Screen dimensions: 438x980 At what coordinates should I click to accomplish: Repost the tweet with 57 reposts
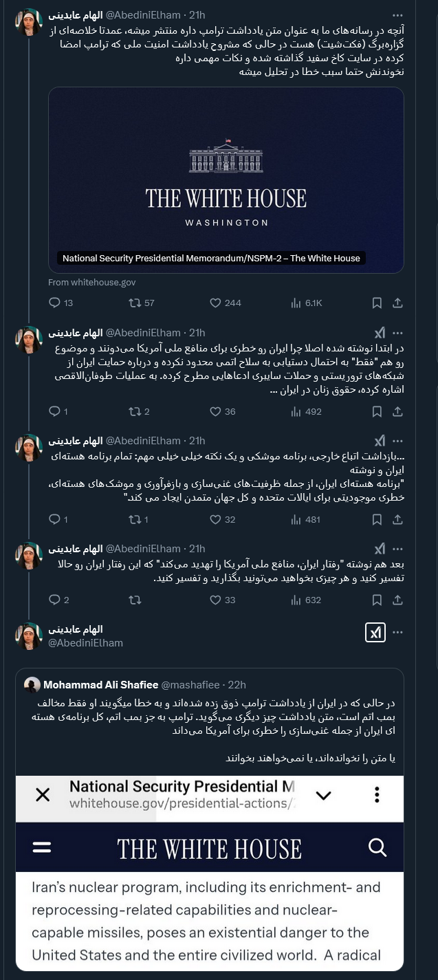tap(136, 303)
